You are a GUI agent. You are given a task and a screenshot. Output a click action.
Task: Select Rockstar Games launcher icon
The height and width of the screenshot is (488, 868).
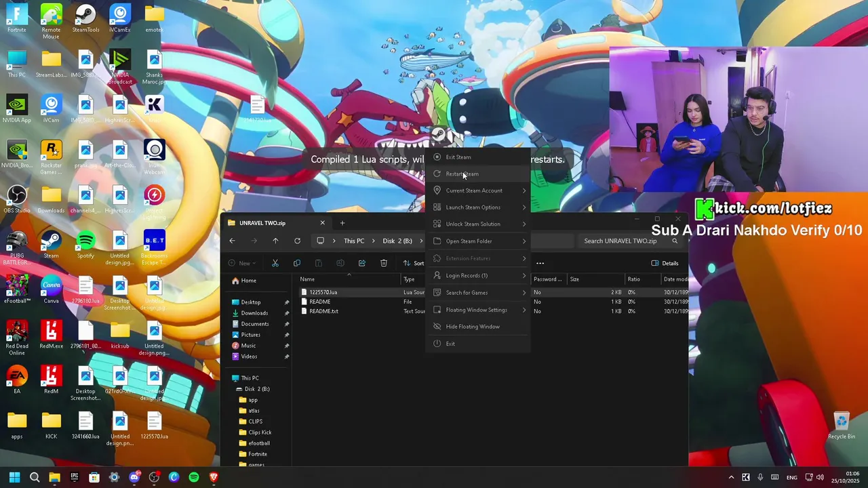coord(51,157)
